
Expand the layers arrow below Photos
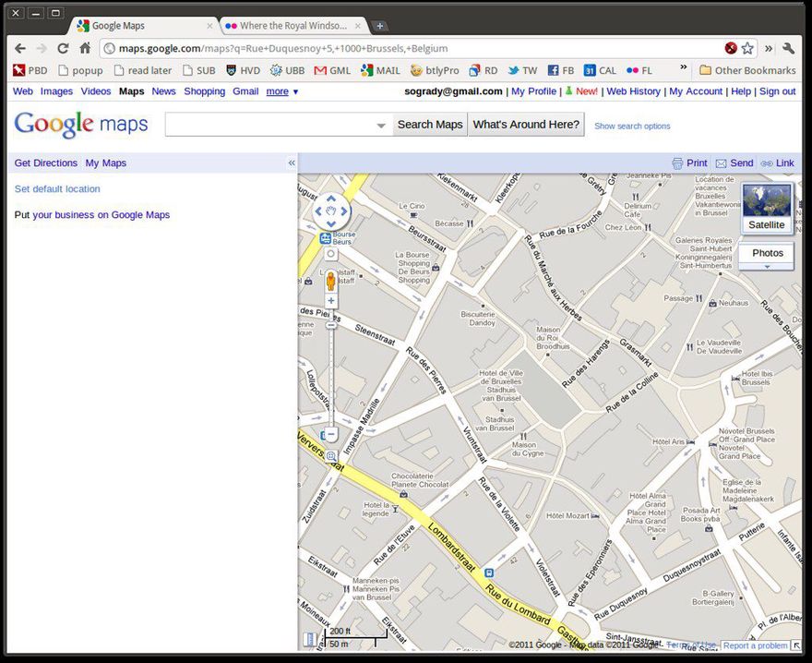click(x=767, y=267)
